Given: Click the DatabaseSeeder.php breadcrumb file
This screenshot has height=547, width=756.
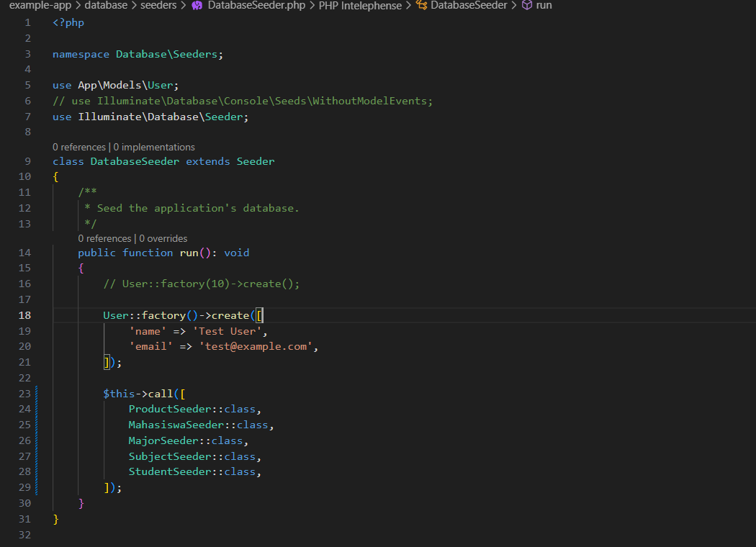Looking at the screenshot, I should pos(256,5).
